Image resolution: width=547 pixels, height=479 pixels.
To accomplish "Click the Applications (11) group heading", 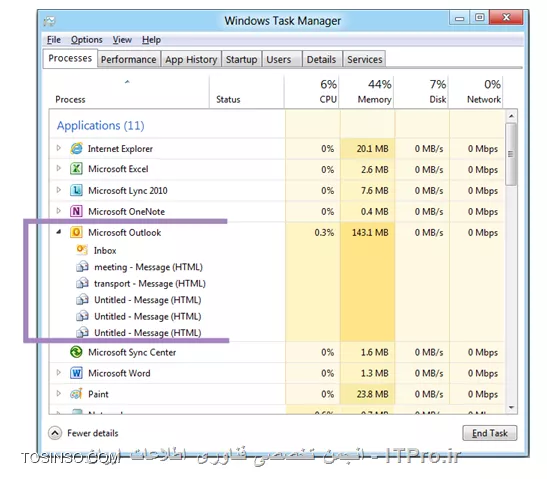I will point(100,125).
